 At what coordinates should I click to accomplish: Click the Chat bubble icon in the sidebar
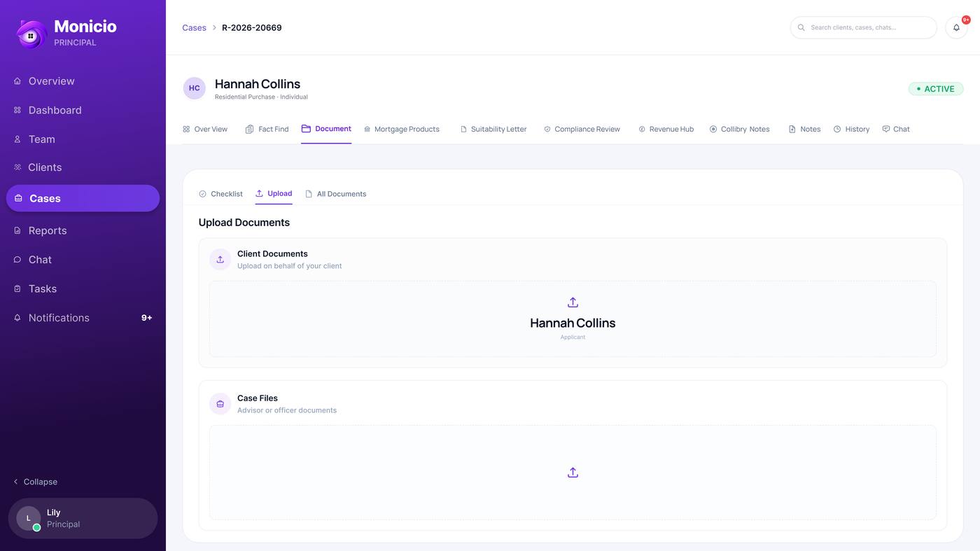(17, 260)
